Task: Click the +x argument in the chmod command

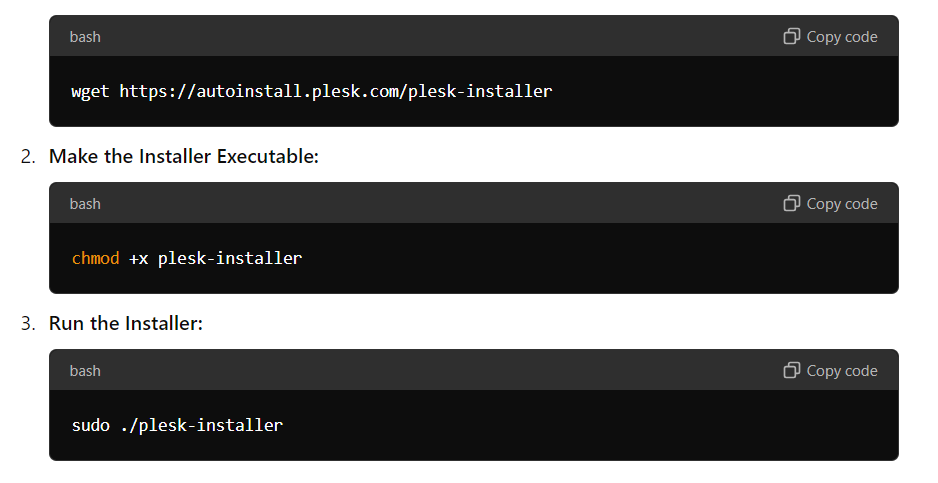Action: point(139,259)
